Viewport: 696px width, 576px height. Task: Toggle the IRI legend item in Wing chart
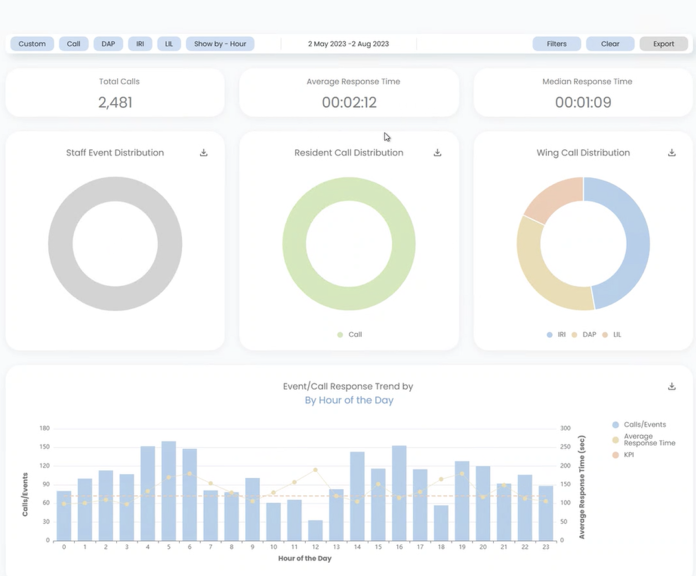(x=557, y=335)
